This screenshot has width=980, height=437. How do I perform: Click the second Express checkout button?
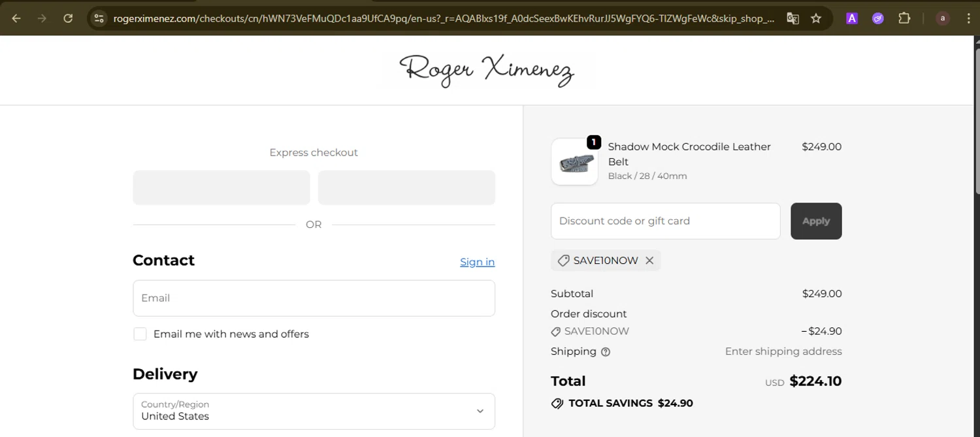coord(406,187)
